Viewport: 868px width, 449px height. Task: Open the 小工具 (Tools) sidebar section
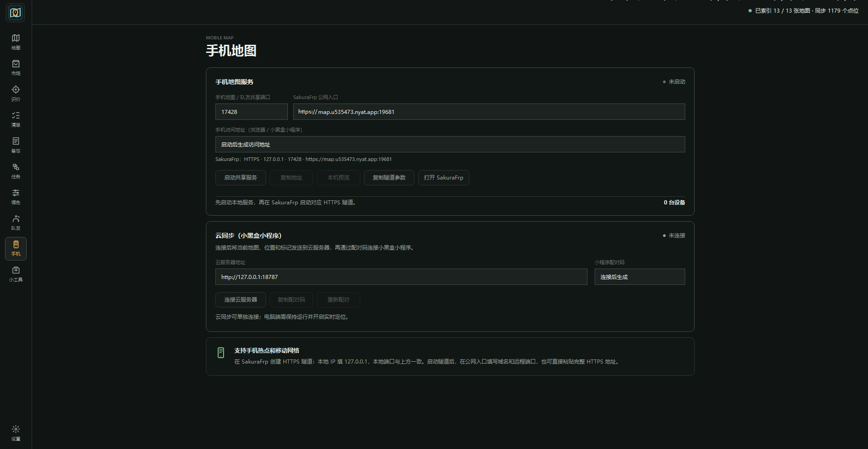coord(16,274)
